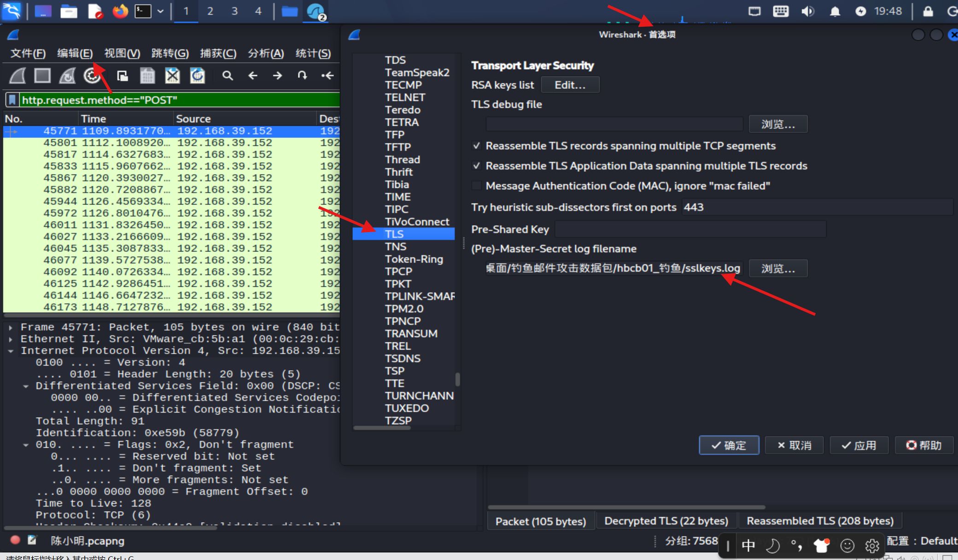Image resolution: width=958 pixels, height=560 pixels.
Task: Open the terminal emulator in the panel
Action: [x=143, y=11]
